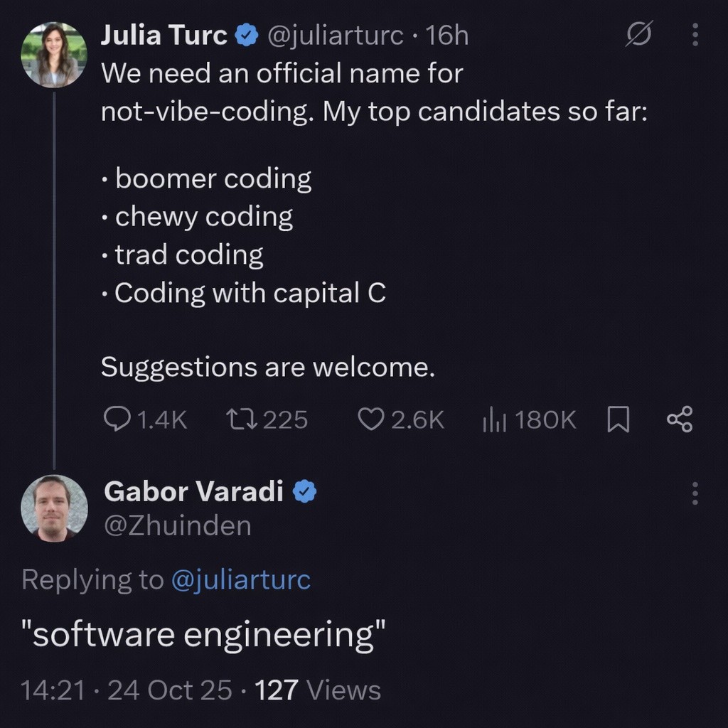728x728 pixels.
Task: Click the 16h tweet timestamp
Action: tap(447, 36)
